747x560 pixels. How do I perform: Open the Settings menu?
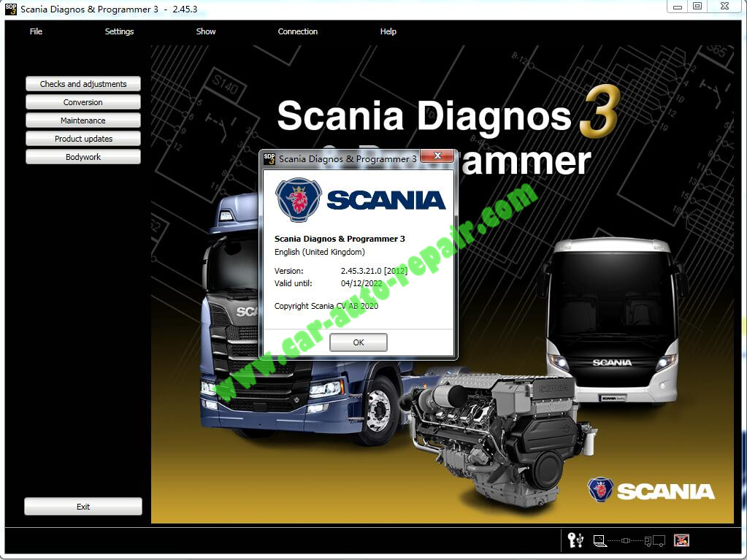point(119,31)
